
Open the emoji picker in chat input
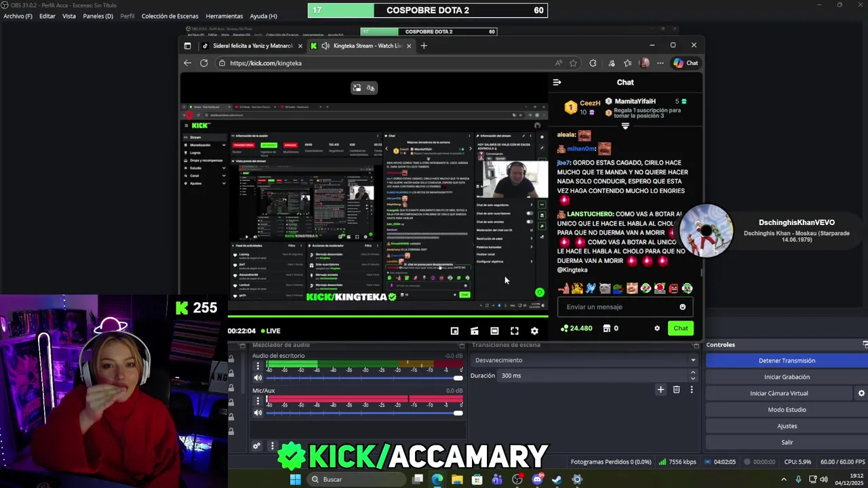pyautogui.click(x=683, y=307)
